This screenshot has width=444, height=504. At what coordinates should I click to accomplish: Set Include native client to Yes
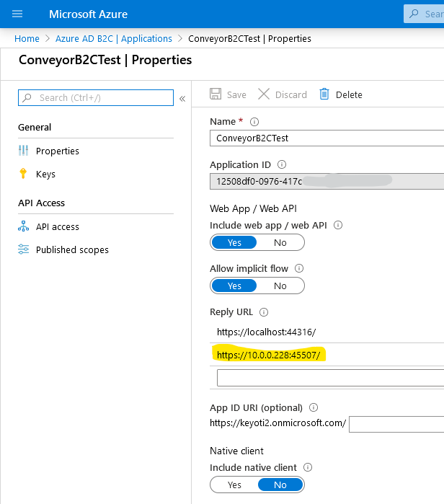coord(234,485)
